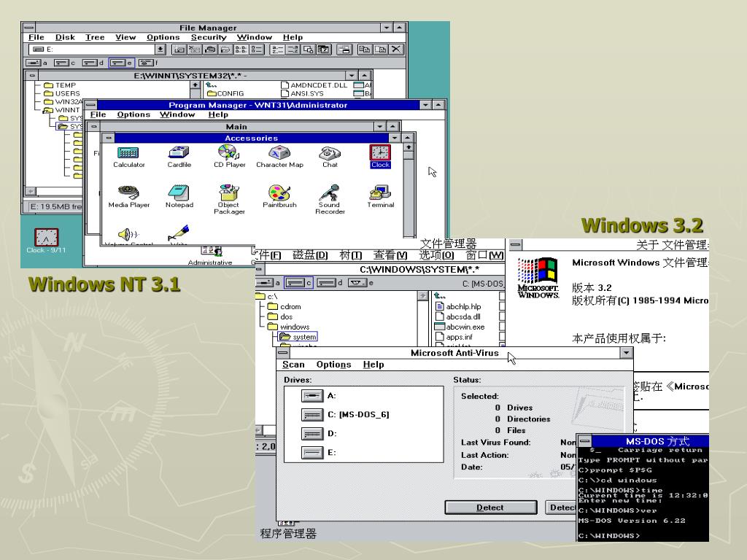Viewport: 747px width, 560px height.
Task: Select the TEMP folder in File Manager tree
Action: 60,85
